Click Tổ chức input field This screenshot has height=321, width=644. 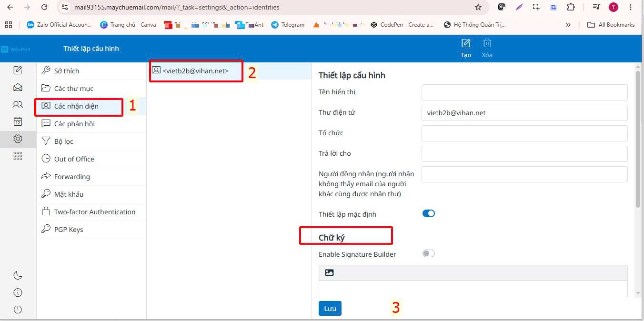click(524, 133)
